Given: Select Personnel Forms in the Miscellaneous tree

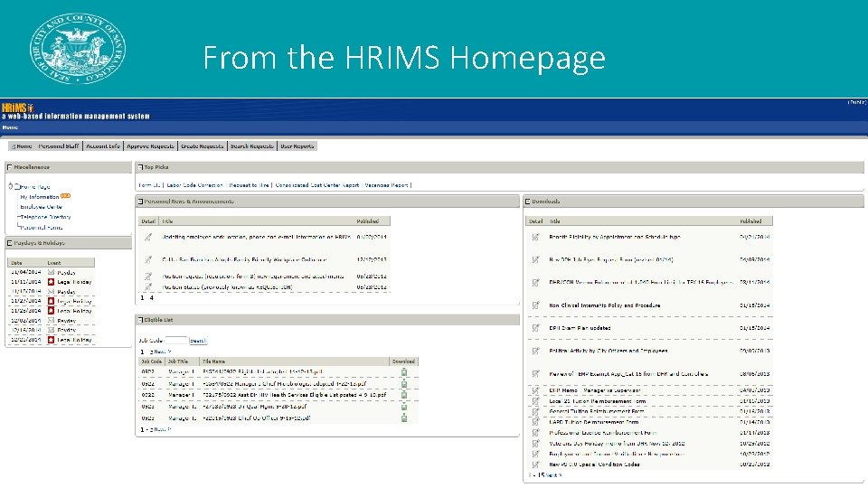Looking at the screenshot, I should click(x=42, y=228).
